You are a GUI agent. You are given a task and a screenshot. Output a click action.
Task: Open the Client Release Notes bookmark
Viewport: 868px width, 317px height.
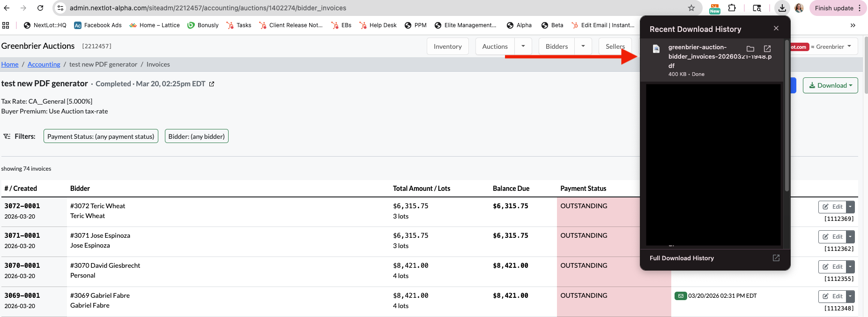[291, 25]
